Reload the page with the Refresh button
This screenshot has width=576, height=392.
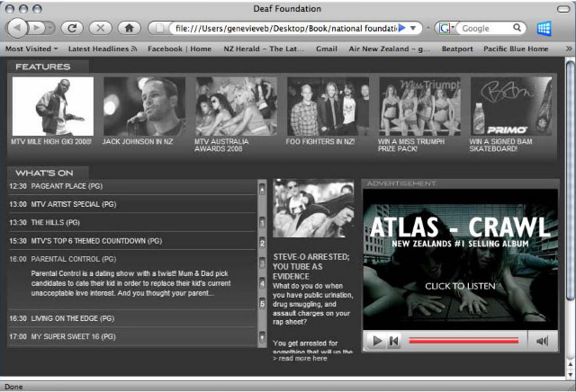tap(72, 28)
